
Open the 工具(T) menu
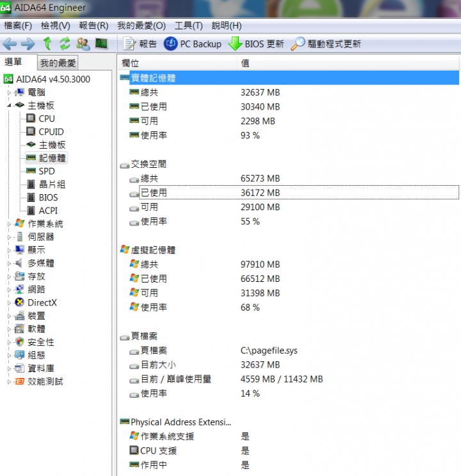coord(188,26)
